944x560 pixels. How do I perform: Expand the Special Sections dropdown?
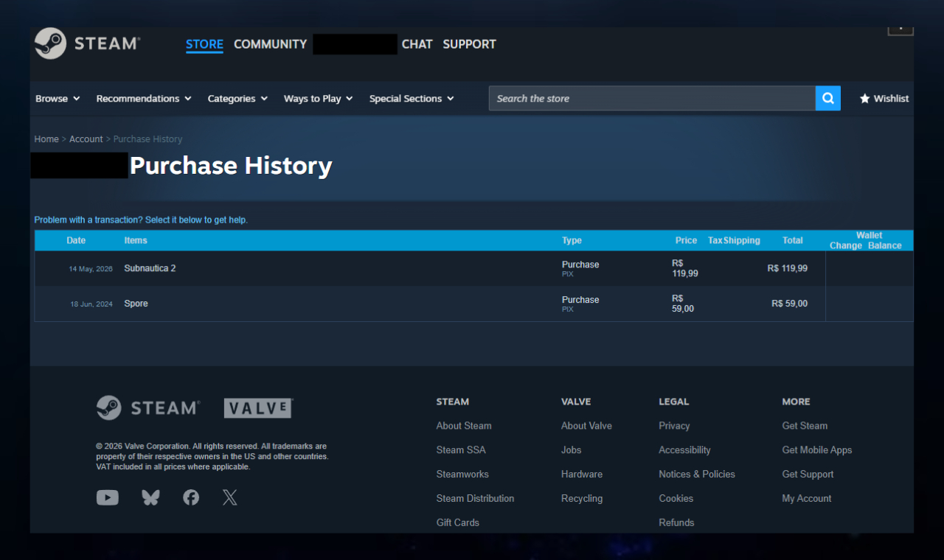[x=412, y=99]
